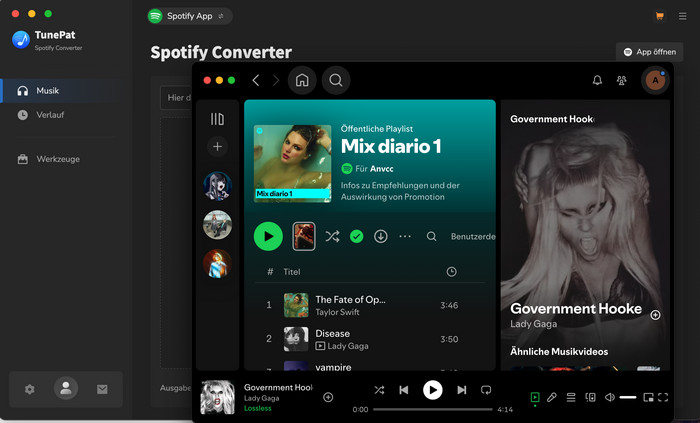This screenshot has height=423, width=700.
Task: Open playlist more options ellipsis
Action: tap(405, 236)
